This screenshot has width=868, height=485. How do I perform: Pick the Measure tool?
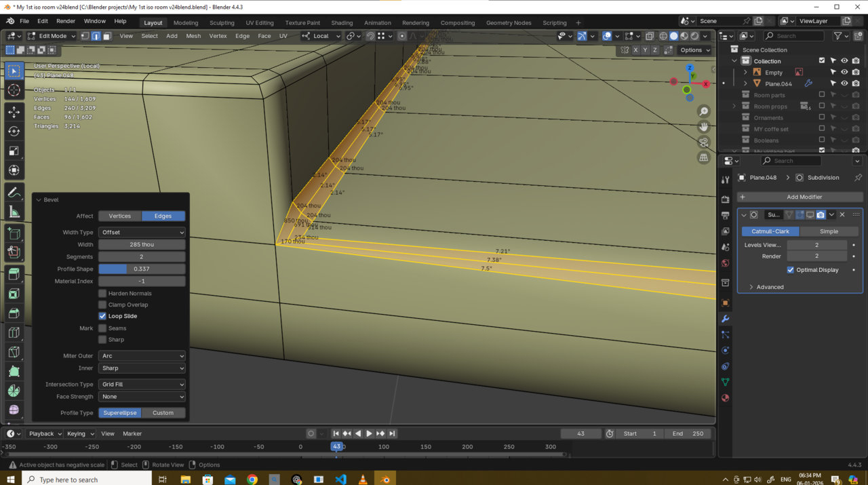[14, 212]
